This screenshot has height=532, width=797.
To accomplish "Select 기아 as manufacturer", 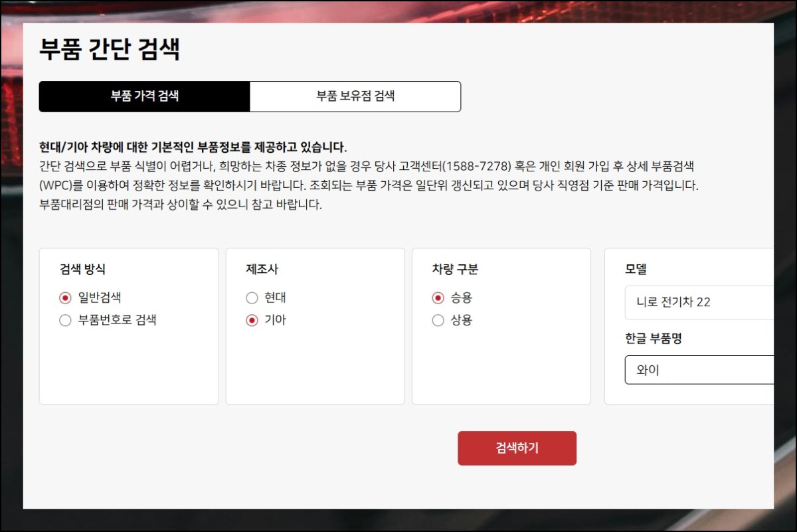I will tap(251, 320).
